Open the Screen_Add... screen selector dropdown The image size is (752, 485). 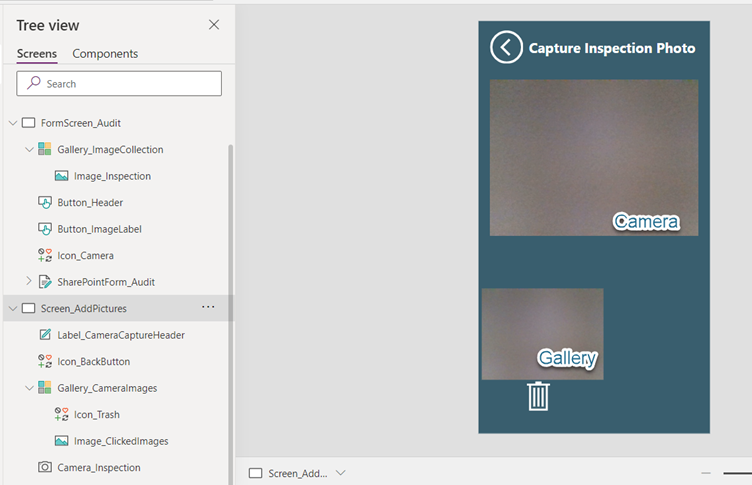pos(341,473)
